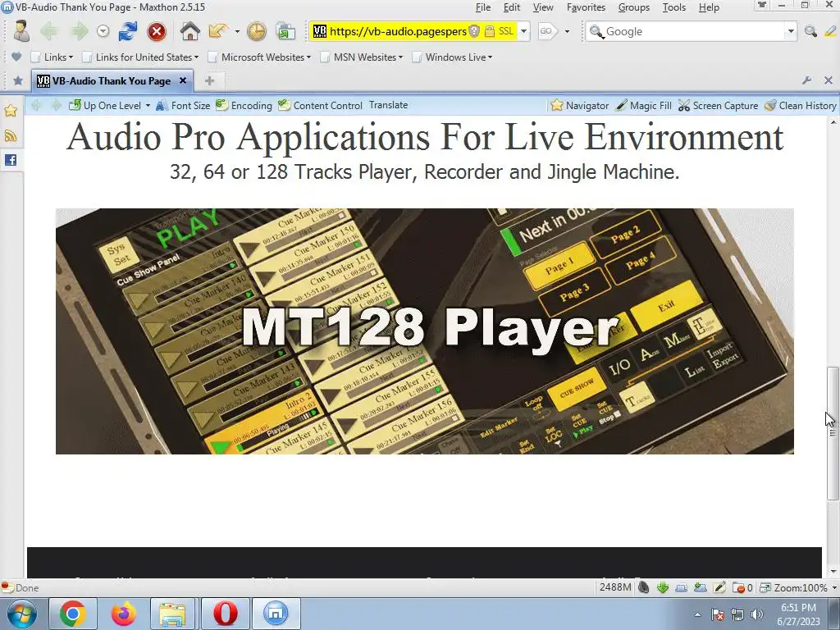Close the VB-Audio Thank You Page tab
The image size is (840, 630).
183,80
